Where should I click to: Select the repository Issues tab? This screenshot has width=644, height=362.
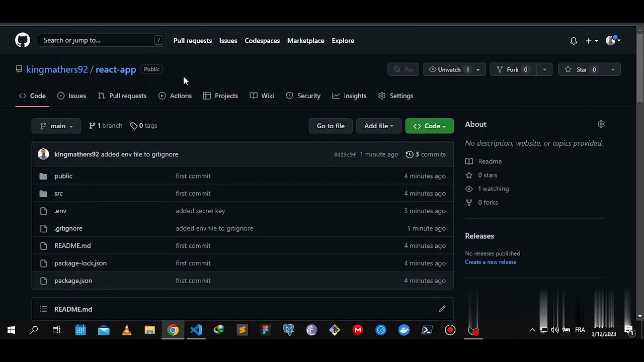click(71, 96)
